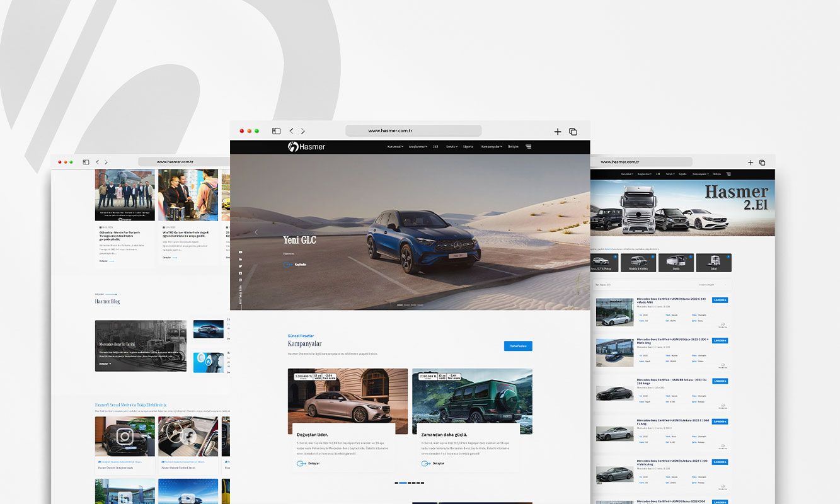Click the Yeni GLC headline on the hero
The image size is (840, 504).
[x=299, y=240]
